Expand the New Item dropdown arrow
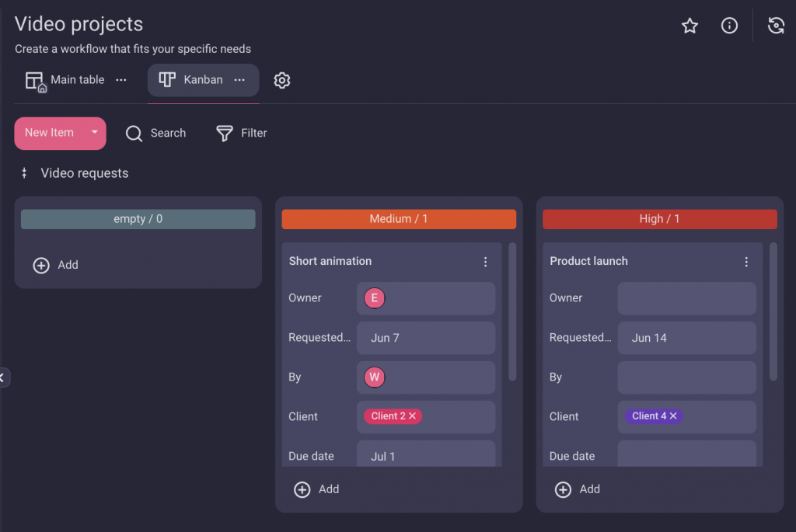 click(x=95, y=133)
